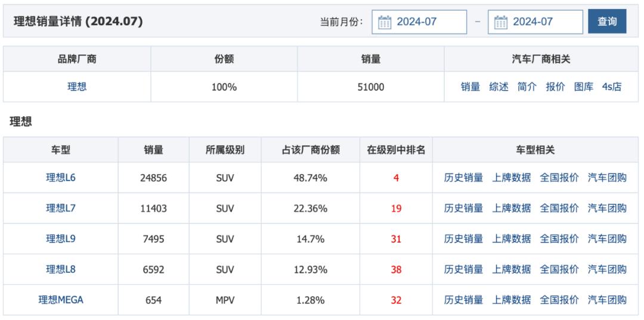Open 汽车团购 for 理想L8
This screenshot has width=644, height=320.
point(607,269)
